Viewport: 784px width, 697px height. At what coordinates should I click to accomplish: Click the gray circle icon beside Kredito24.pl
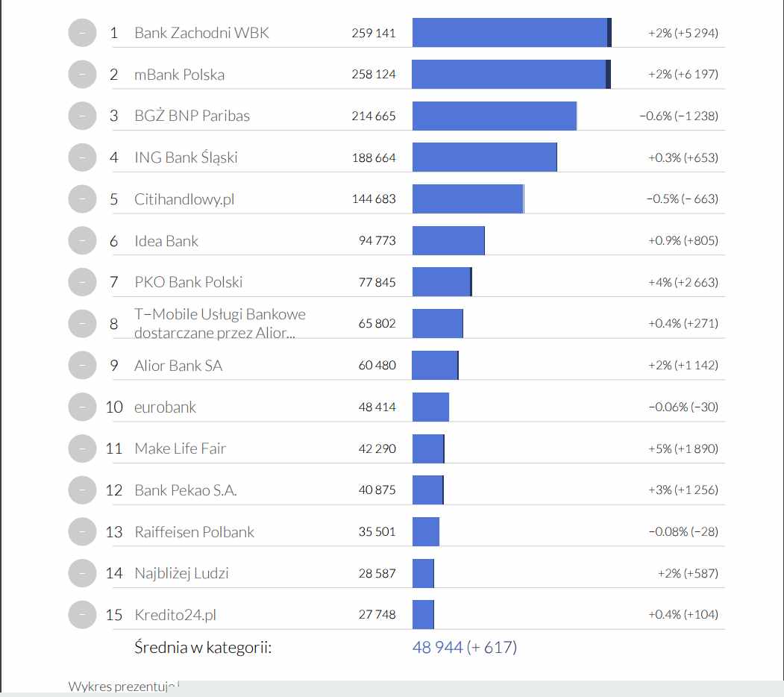(x=82, y=614)
